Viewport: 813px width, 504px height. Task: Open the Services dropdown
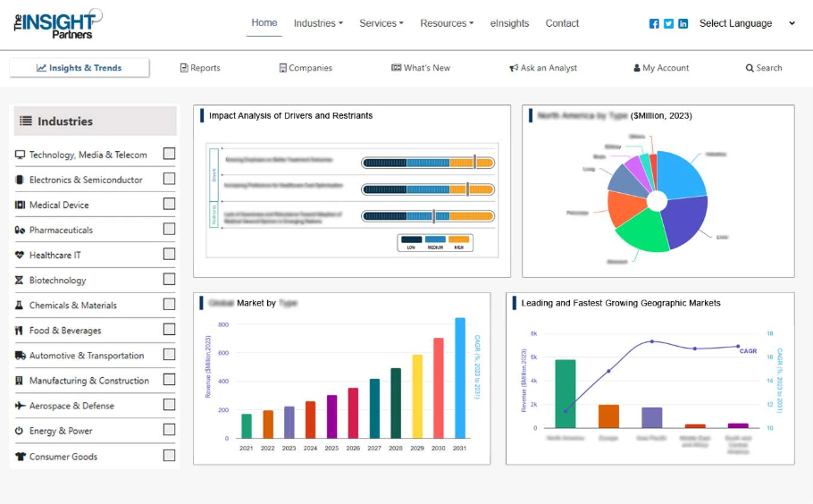(x=381, y=24)
